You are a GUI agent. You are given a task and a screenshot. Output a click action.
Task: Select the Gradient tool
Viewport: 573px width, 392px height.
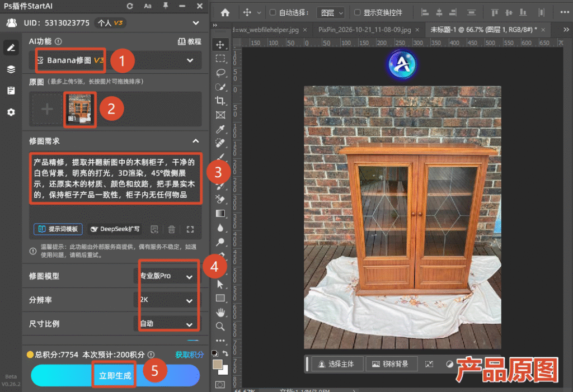(x=220, y=214)
